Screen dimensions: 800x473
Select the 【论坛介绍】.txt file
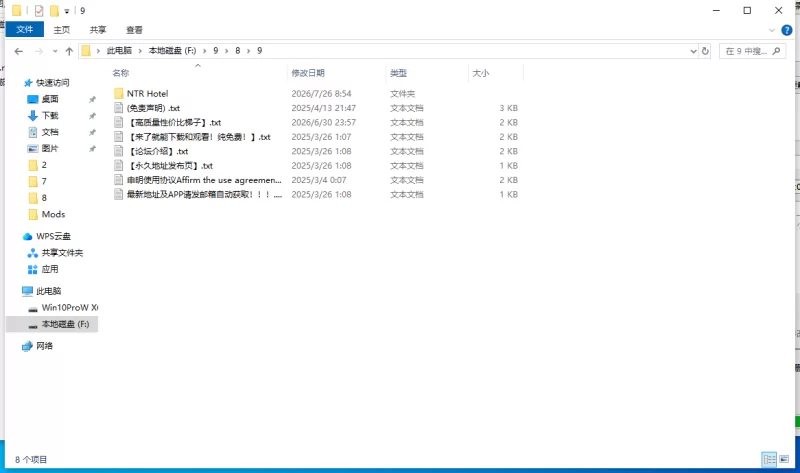pos(158,151)
